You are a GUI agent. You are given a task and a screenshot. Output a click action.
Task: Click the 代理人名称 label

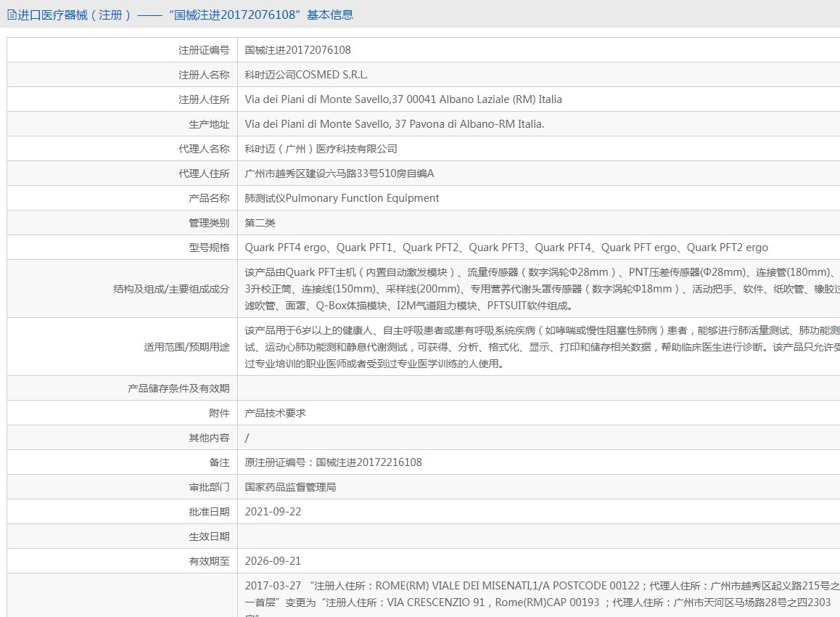click(204, 149)
